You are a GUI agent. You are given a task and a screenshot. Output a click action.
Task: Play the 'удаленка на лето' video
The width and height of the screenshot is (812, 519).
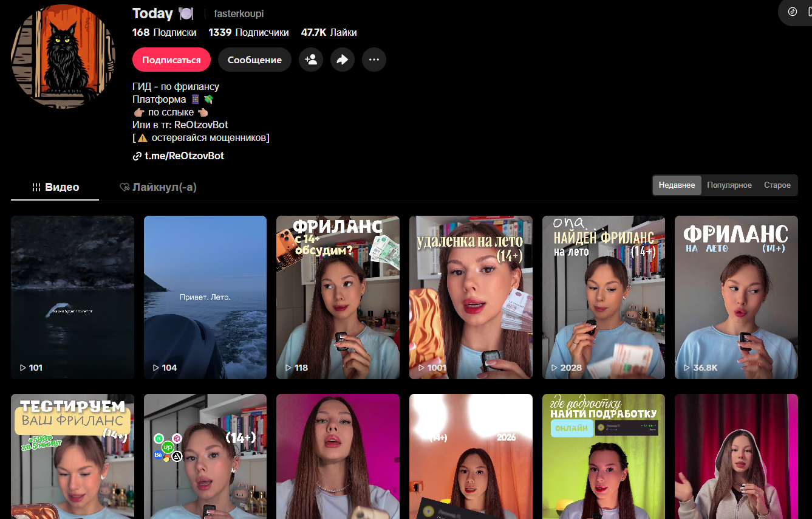(471, 297)
